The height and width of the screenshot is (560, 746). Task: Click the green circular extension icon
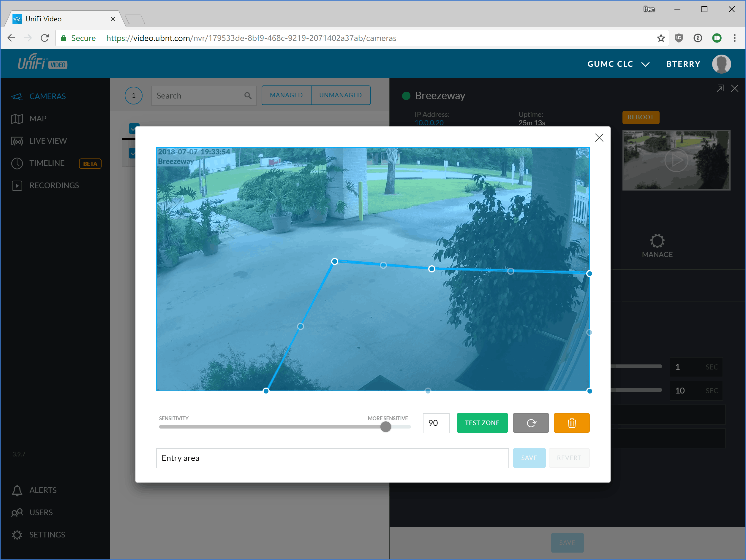[x=717, y=38]
